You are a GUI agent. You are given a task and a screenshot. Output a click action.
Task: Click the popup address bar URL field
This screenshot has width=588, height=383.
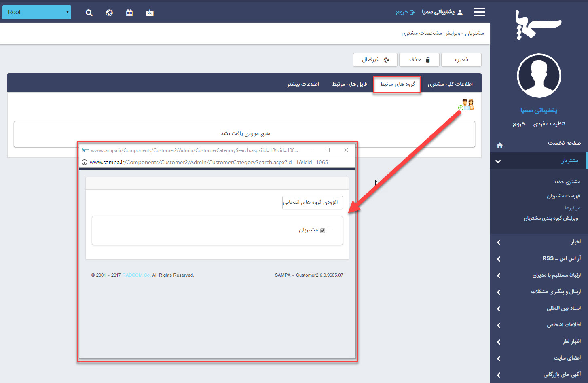click(209, 162)
